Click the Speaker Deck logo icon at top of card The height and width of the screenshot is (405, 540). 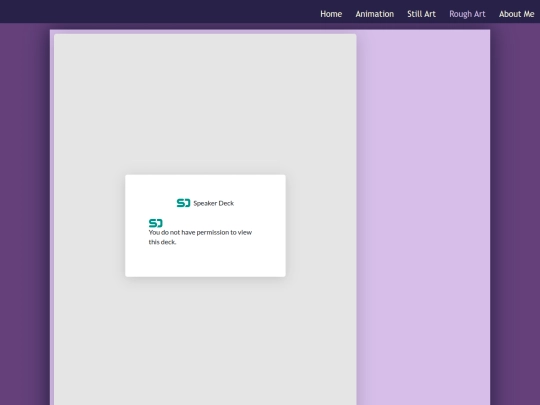(183, 203)
